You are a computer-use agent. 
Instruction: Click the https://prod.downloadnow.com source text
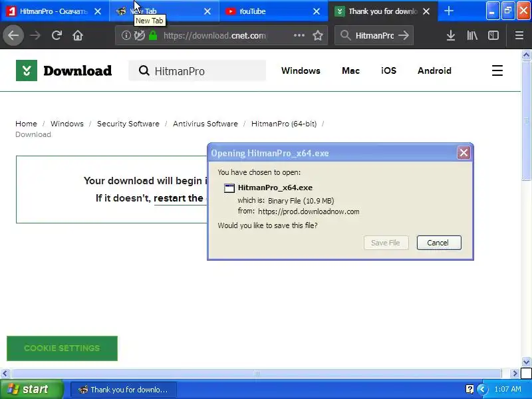click(x=309, y=211)
